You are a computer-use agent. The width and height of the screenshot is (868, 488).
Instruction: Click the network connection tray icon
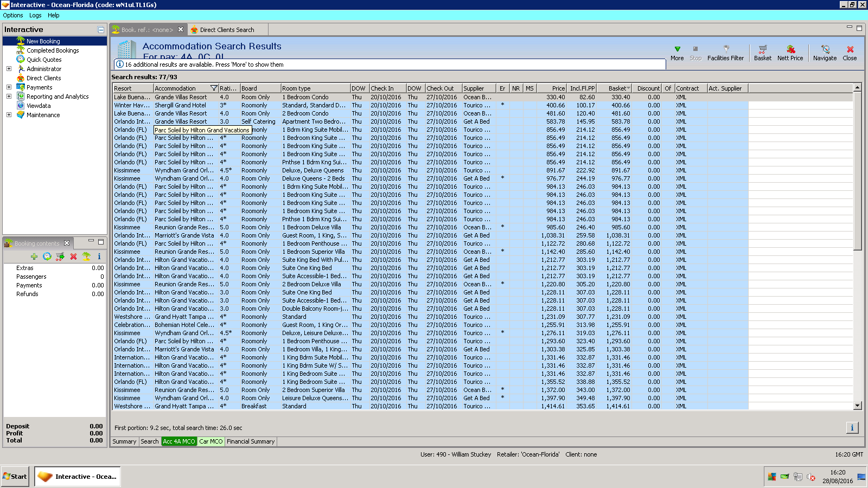[x=798, y=477]
